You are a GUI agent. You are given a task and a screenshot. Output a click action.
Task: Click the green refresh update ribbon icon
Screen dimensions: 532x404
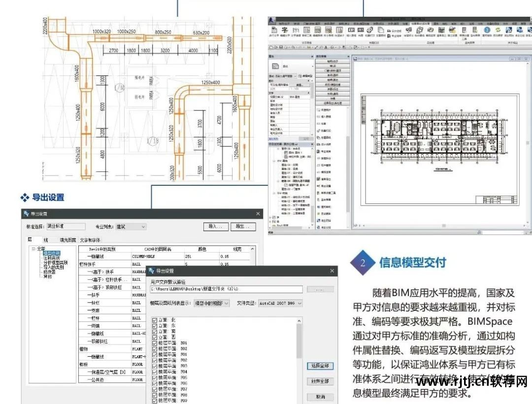498,30
